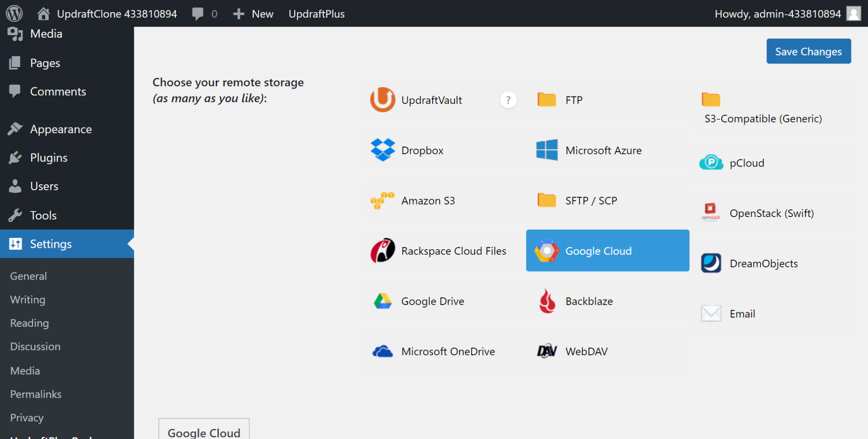The height and width of the screenshot is (439, 868).
Task: Pick the Amazon S3 icon
Action: tap(382, 200)
